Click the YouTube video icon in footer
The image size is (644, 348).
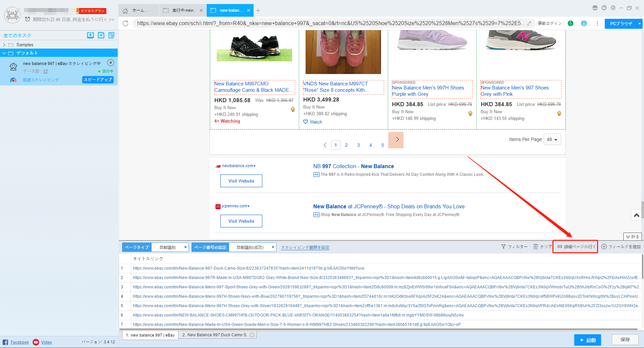(x=36, y=342)
